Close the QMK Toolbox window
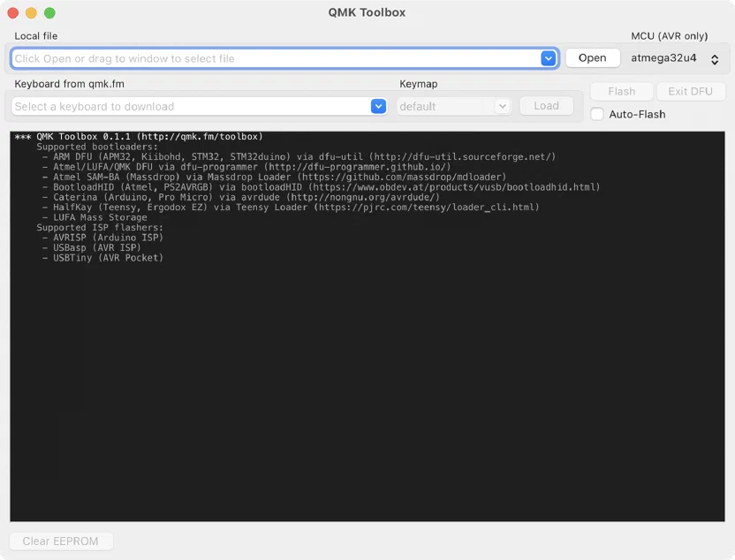Image resolution: width=735 pixels, height=560 pixels. coord(13,13)
